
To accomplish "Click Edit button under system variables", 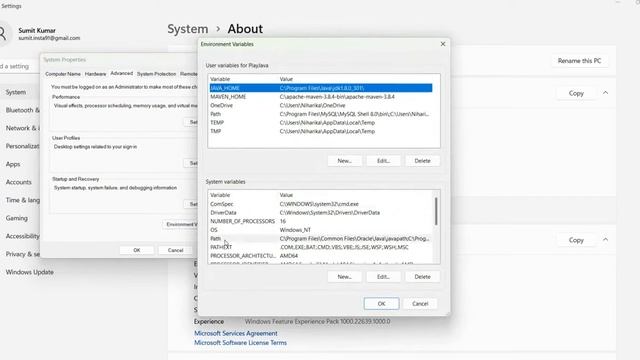I will coord(383,277).
